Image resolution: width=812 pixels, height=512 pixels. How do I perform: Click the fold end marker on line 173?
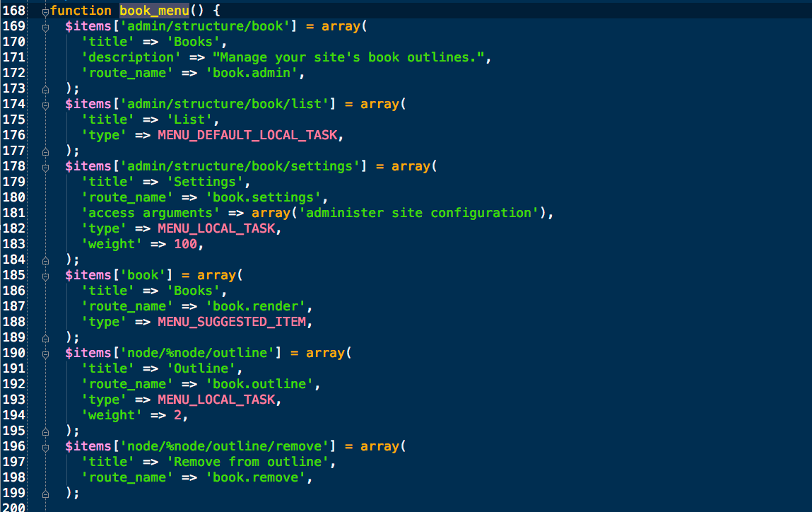(46, 89)
